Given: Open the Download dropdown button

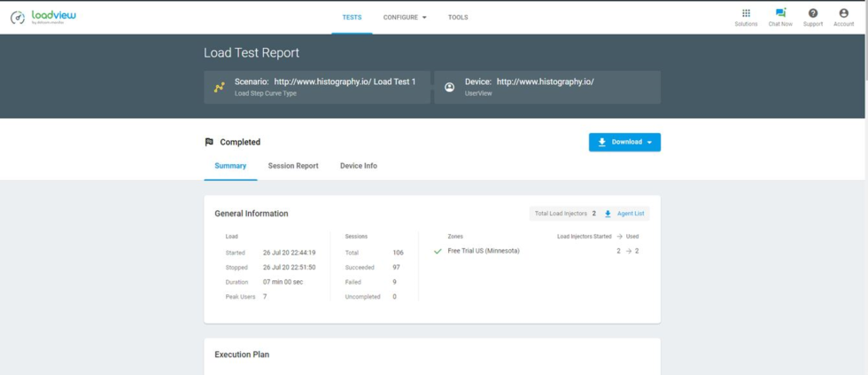Looking at the screenshot, I should point(624,142).
